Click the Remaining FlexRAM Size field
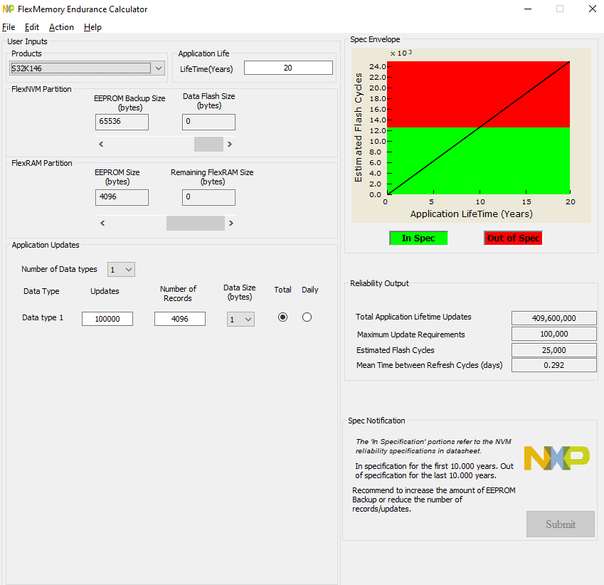The height and width of the screenshot is (585, 604). (x=209, y=197)
